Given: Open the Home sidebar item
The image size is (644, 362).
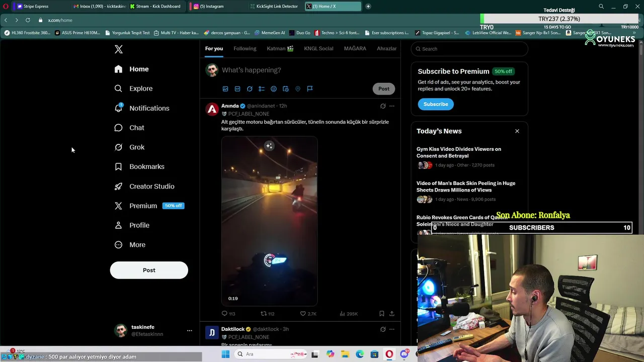Looking at the screenshot, I should [x=132, y=69].
